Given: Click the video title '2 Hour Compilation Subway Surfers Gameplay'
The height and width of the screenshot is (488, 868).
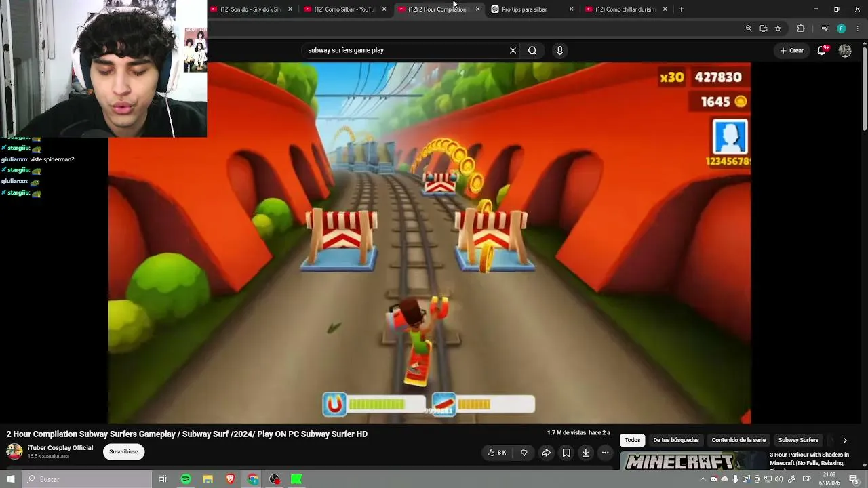Looking at the screenshot, I should coord(187,434).
